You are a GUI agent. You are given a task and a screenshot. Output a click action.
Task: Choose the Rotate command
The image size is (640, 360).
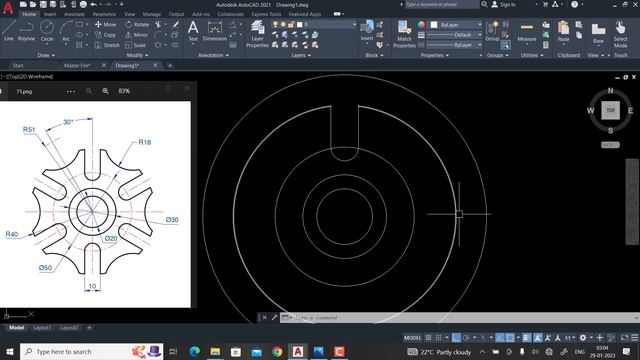coord(137,24)
